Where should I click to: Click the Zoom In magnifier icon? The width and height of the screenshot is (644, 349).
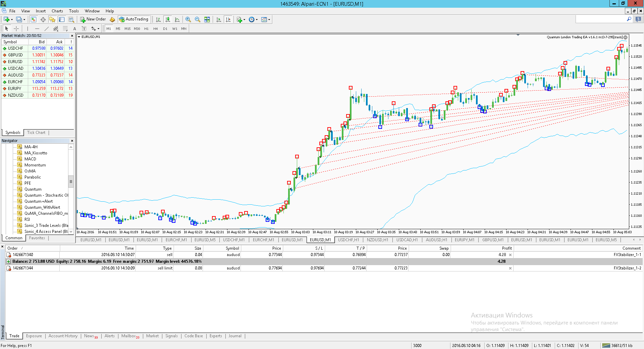click(188, 19)
